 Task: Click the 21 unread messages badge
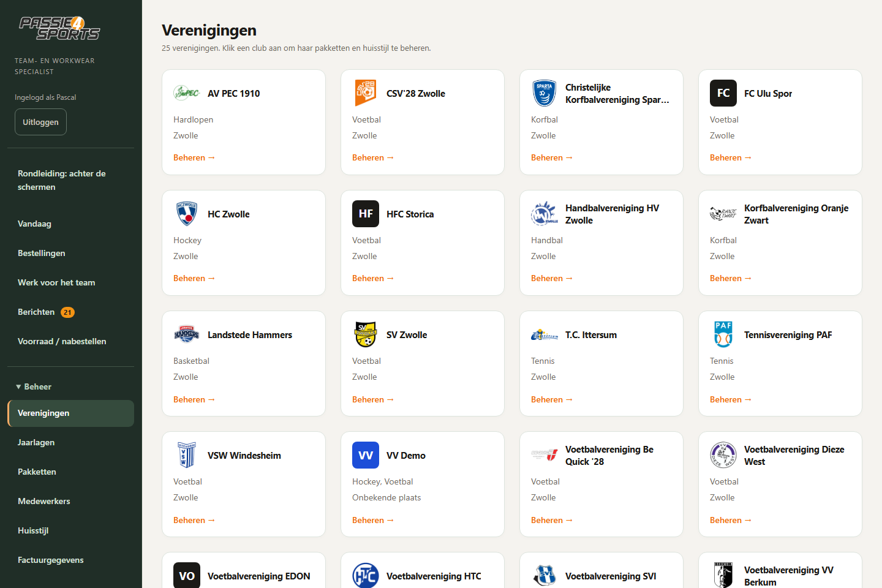(67, 312)
